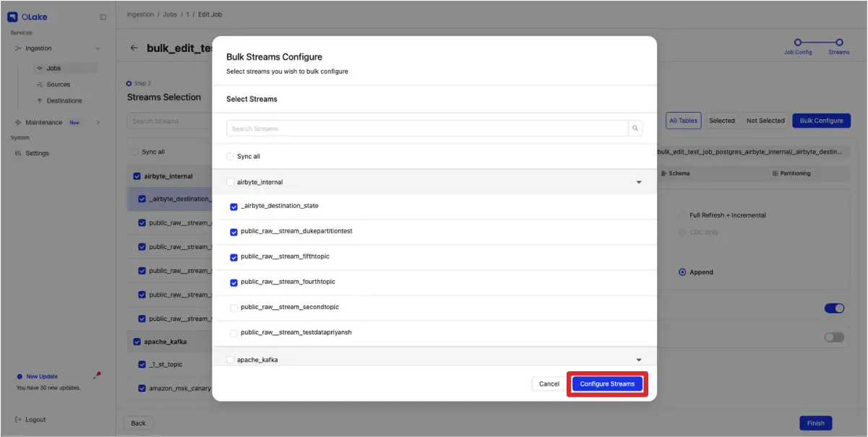Open Sources in the sidebar
The width and height of the screenshot is (868, 437).
coord(59,85)
